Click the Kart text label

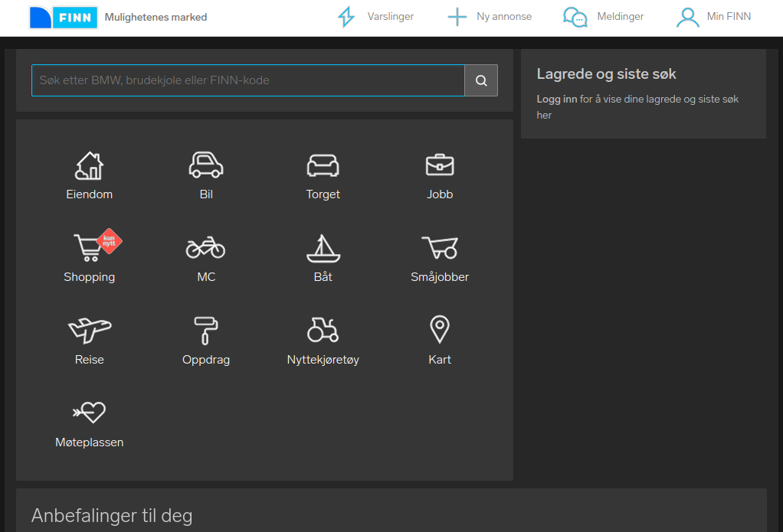[x=440, y=360]
